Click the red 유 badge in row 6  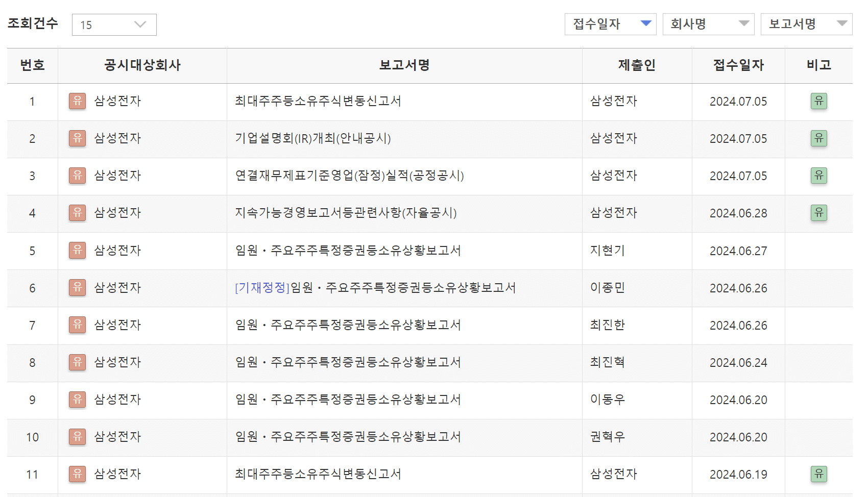77,288
